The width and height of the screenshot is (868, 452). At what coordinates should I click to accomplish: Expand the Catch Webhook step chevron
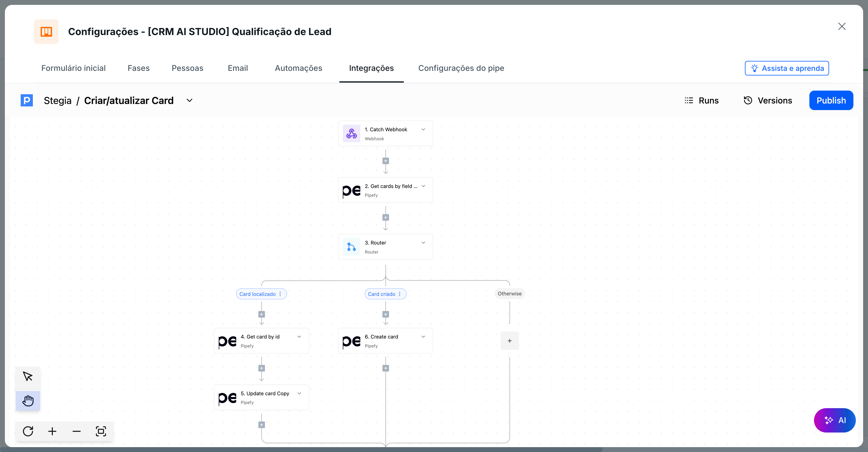(x=423, y=130)
